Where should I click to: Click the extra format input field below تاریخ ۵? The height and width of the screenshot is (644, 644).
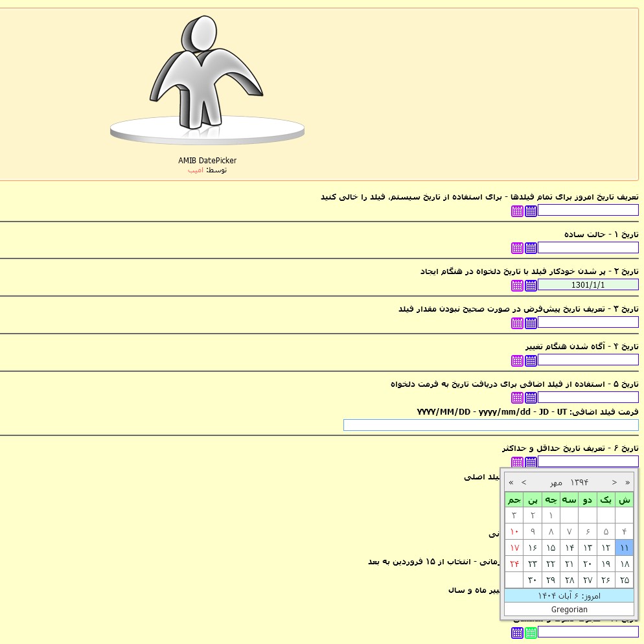[490, 425]
